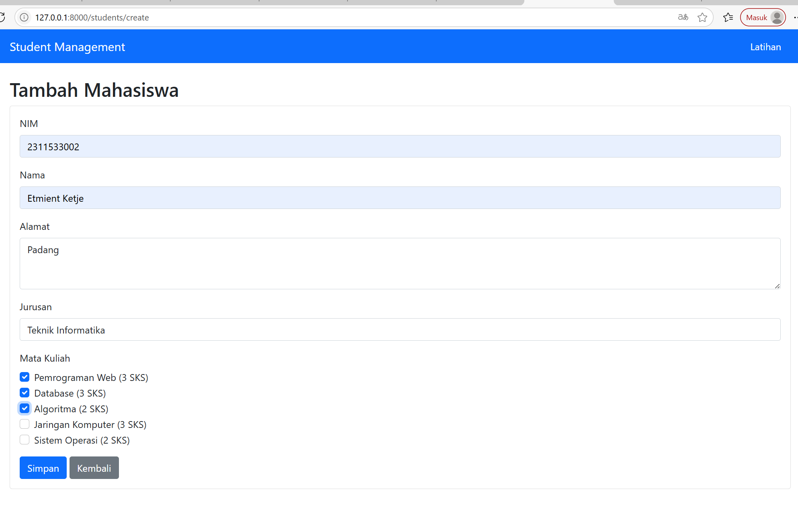Uncheck Database (3 SKS) checkbox
The width and height of the screenshot is (798, 532).
(25, 393)
